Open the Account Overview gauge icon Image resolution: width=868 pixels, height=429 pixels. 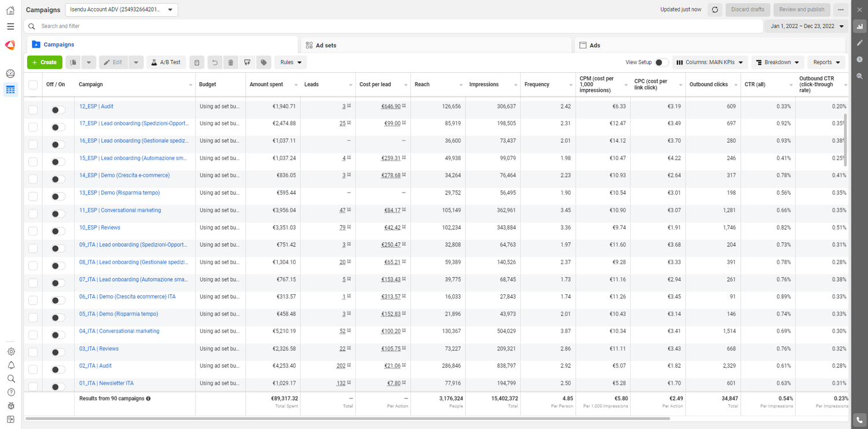pyautogui.click(x=10, y=73)
